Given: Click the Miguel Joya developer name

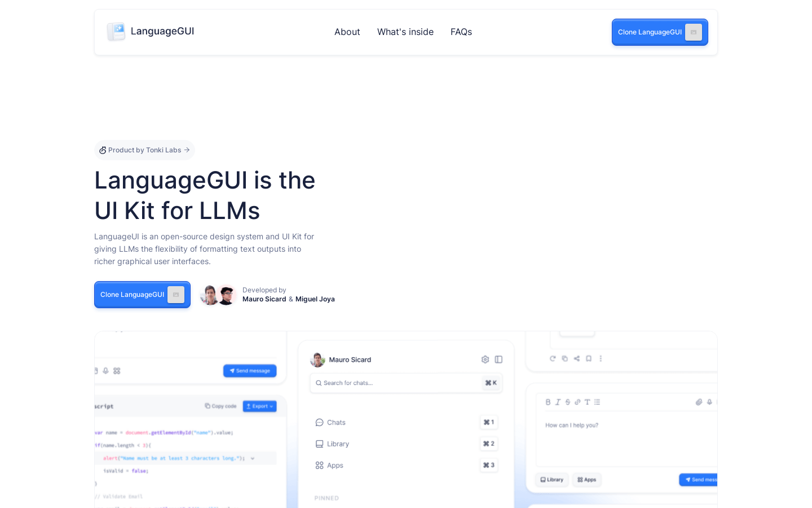Looking at the screenshot, I should point(315,299).
